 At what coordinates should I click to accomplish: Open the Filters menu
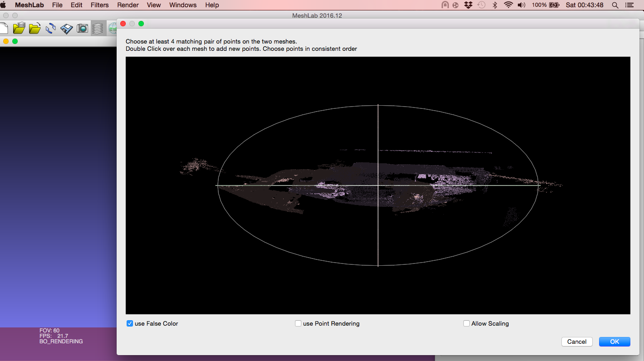[x=99, y=5]
